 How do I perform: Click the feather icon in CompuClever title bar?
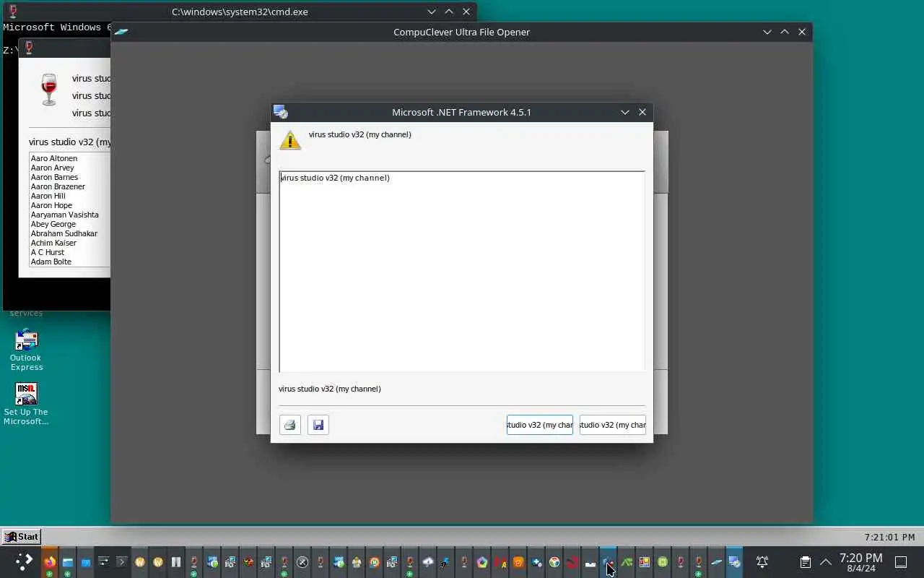[121, 32]
